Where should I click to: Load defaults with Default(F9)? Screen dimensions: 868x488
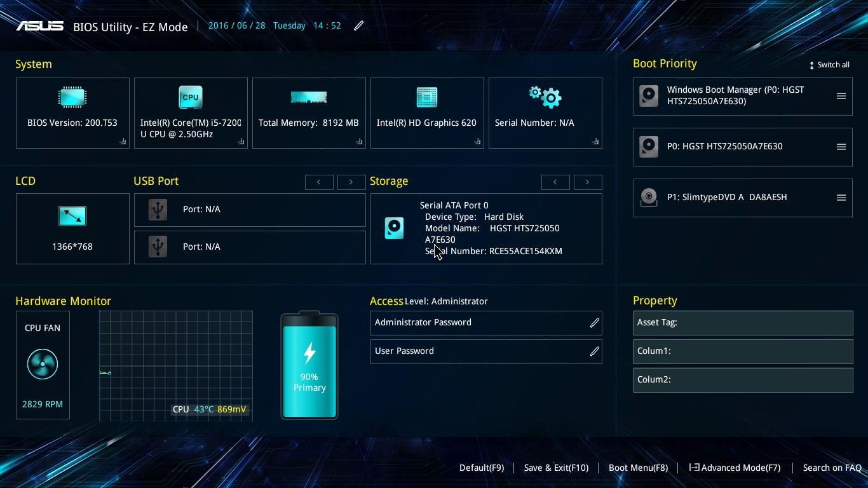(x=482, y=468)
